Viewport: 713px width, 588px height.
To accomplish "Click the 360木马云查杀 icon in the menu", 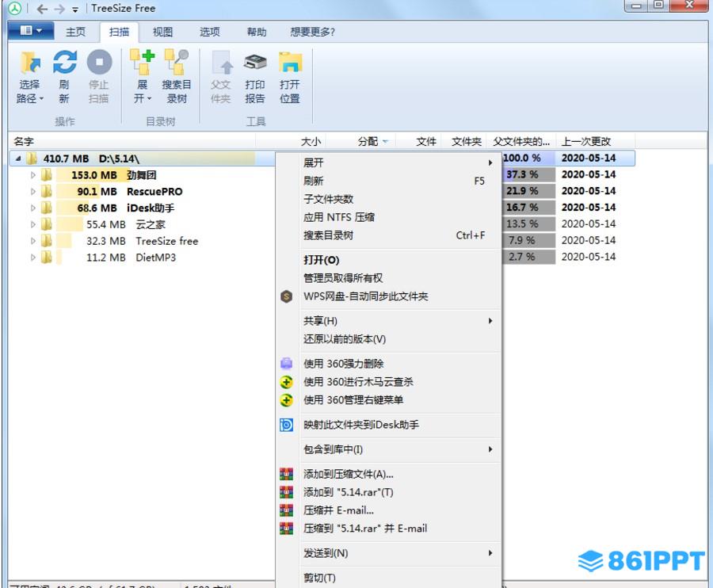I will (x=287, y=382).
